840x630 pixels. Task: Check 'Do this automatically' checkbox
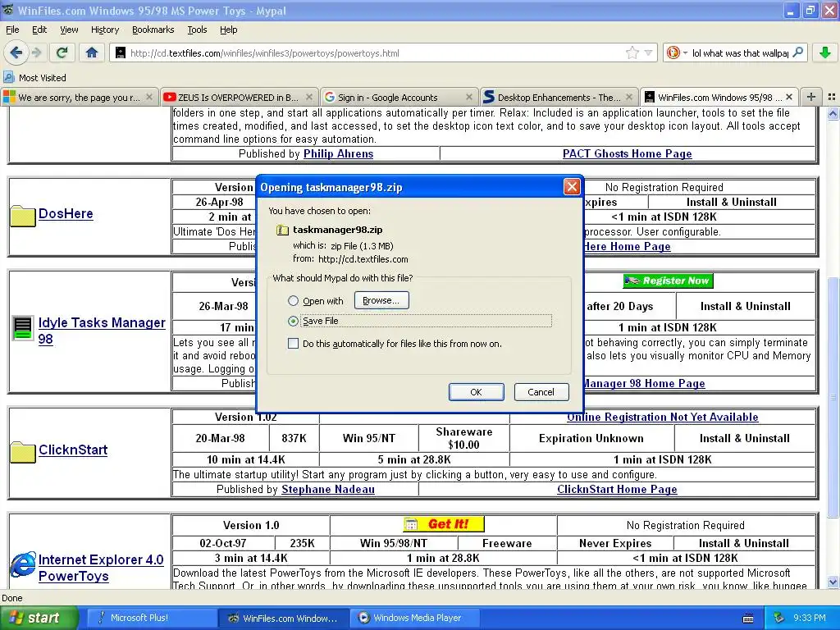(x=293, y=344)
